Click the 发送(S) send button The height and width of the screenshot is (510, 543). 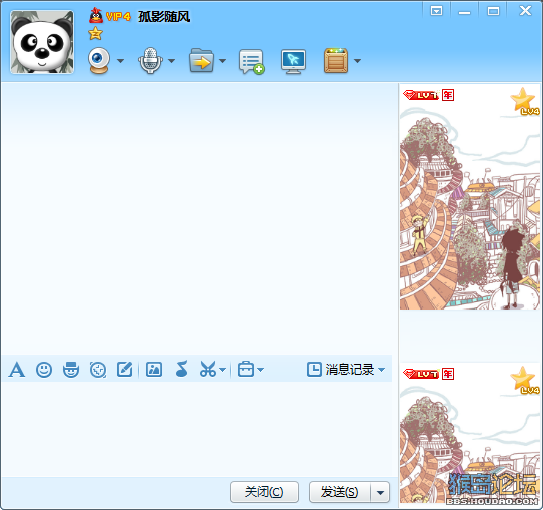tap(339, 492)
